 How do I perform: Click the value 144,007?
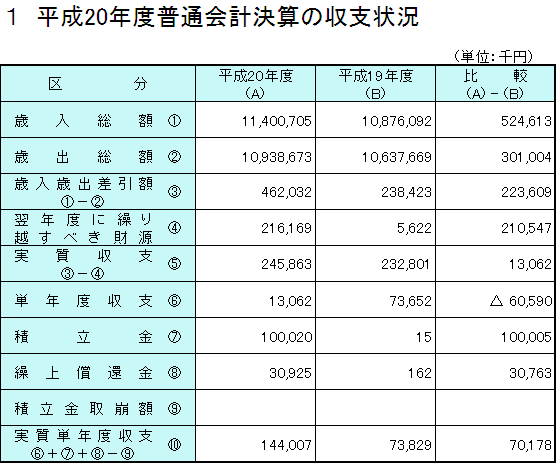(x=287, y=445)
